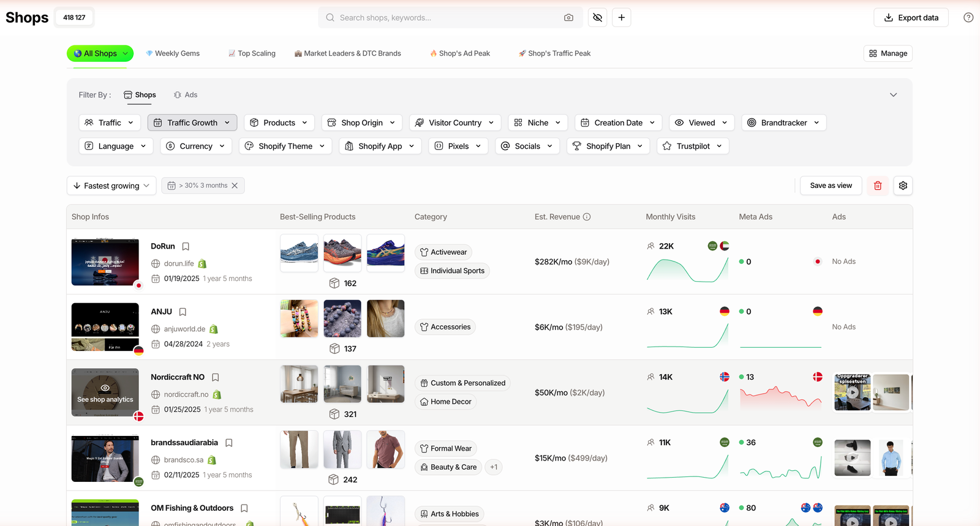Viewport: 980px width, 526px height.
Task: Click the plus add button
Action: [x=621, y=18]
